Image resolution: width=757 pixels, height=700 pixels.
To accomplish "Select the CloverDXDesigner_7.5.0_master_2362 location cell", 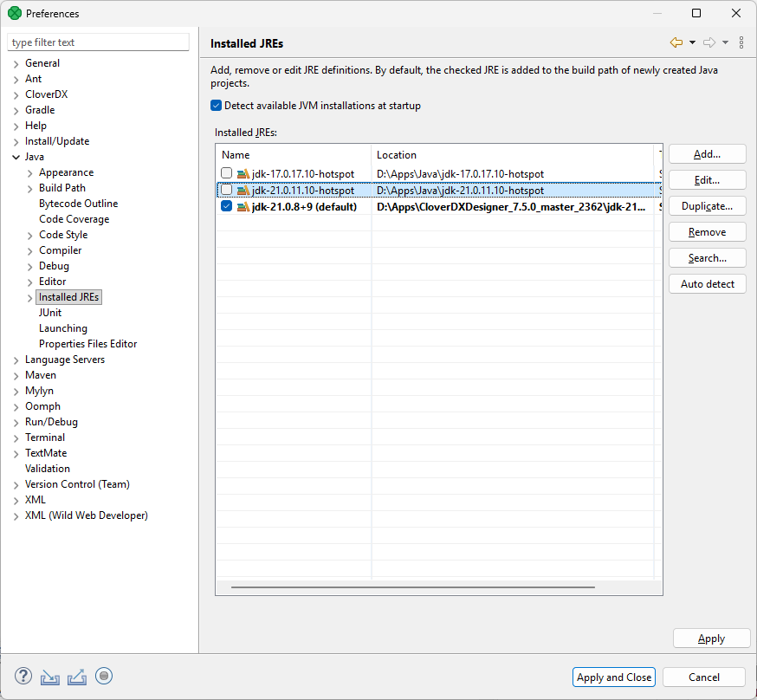I will point(512,206).
